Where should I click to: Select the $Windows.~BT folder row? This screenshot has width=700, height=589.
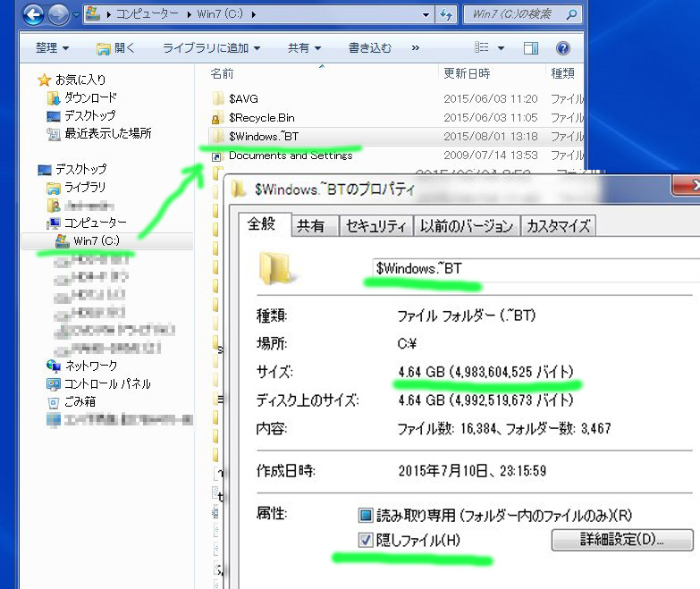(x=395, y=137)
